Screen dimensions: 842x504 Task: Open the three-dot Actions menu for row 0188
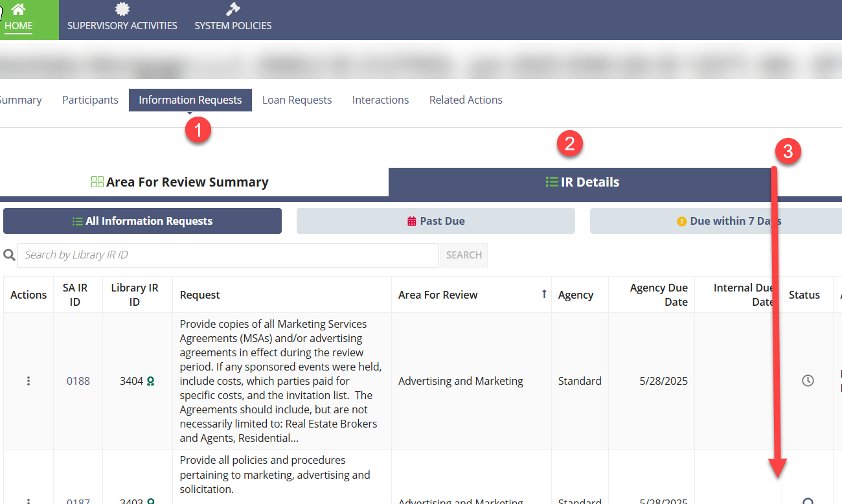point(28,381)
